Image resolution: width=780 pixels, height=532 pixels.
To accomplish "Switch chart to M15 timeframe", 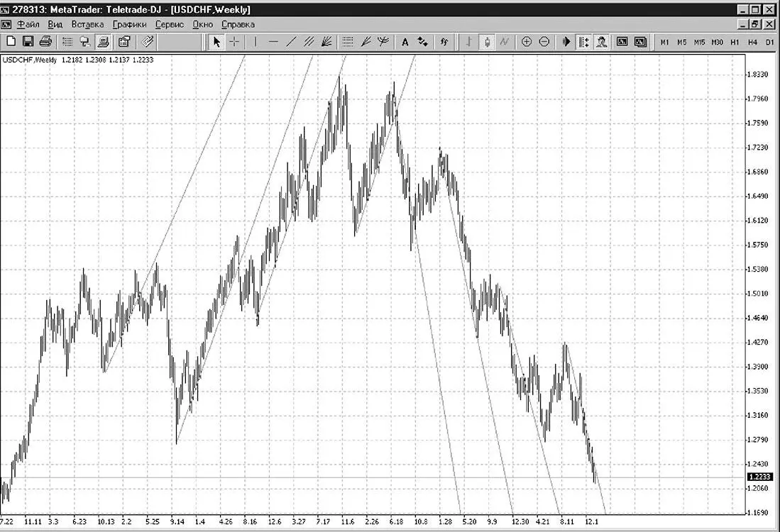I will [x=699, y=43].
